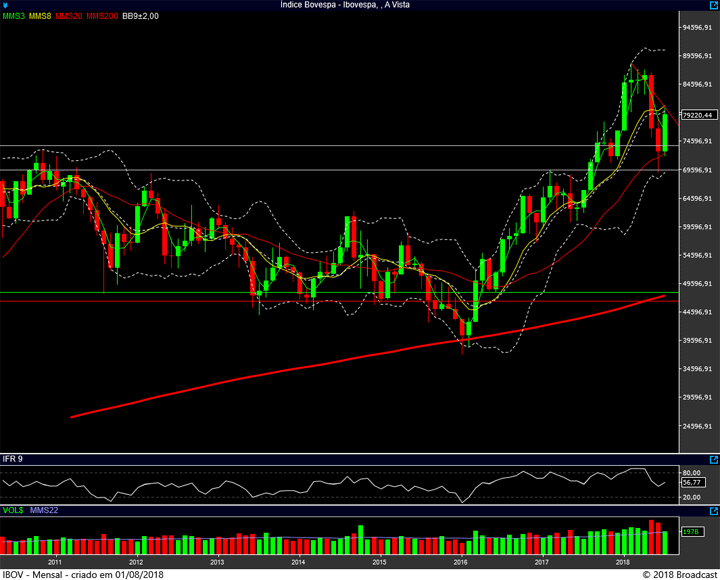The width and height of the screenshot is (720, 580).
Task: Click the volume value tag 197B
Action: [690, 533]
